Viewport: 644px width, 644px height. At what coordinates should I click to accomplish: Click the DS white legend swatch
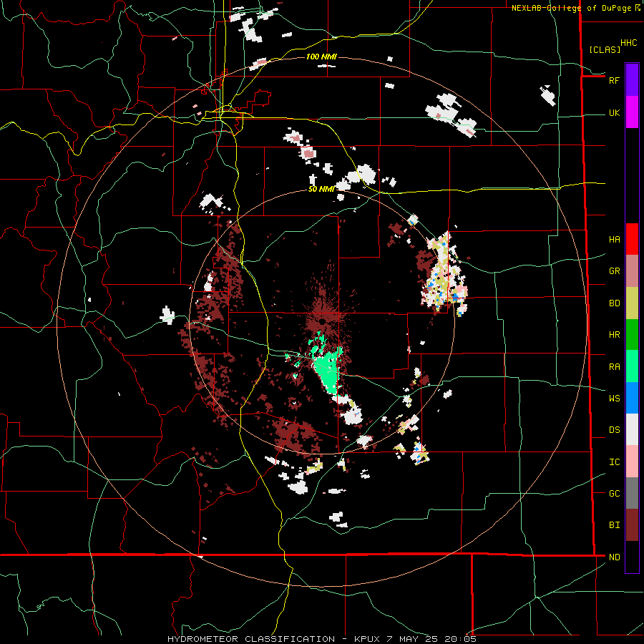coord(632,429)
